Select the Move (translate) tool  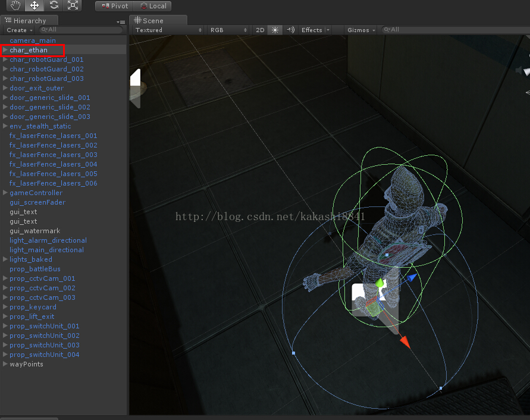point(34,5)
